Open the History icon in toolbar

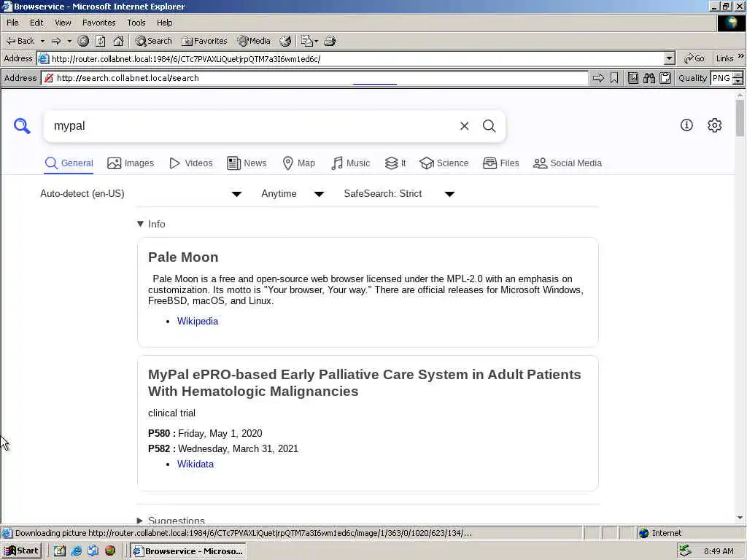point(285,41)
